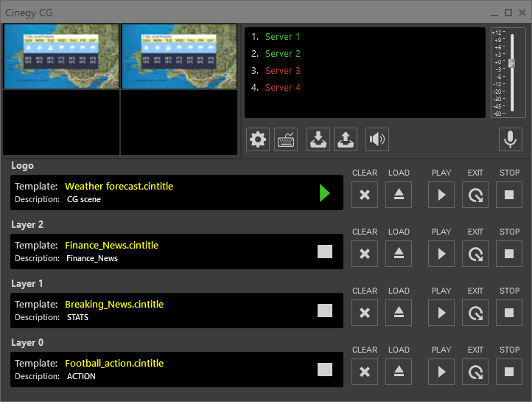This screenshot has width=532, height=402.
Task: Click the Layer 1 heading
Action: 27,284
